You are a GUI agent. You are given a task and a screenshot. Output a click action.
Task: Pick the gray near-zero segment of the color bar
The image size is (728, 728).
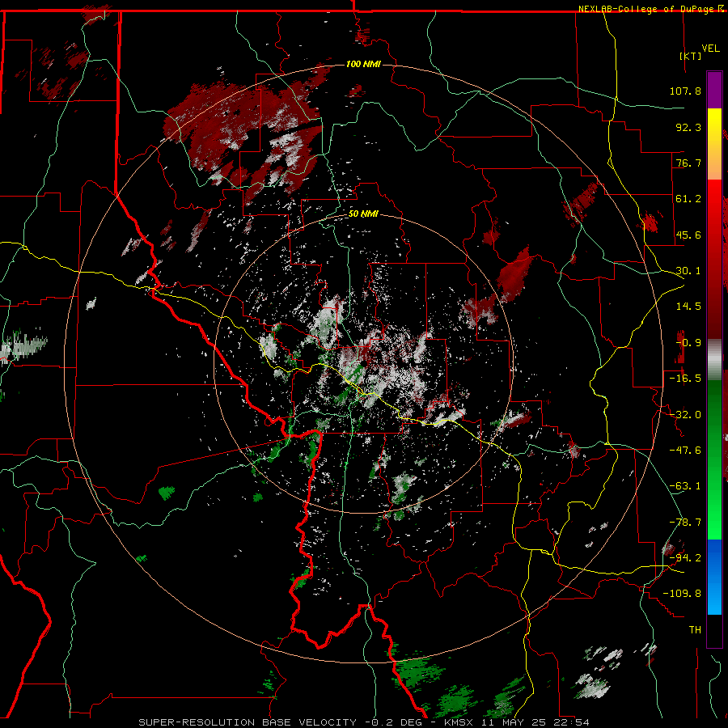pyautogui.click(x=714, y=360)
